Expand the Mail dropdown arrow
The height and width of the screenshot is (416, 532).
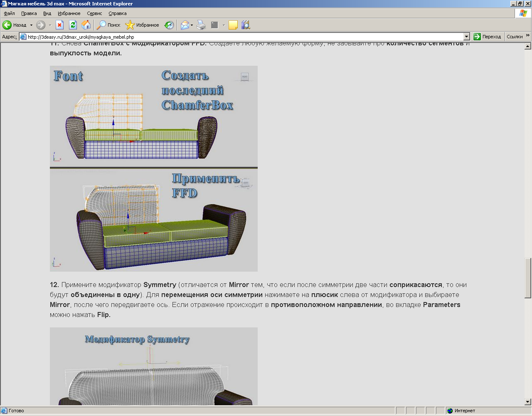point(192,25)
